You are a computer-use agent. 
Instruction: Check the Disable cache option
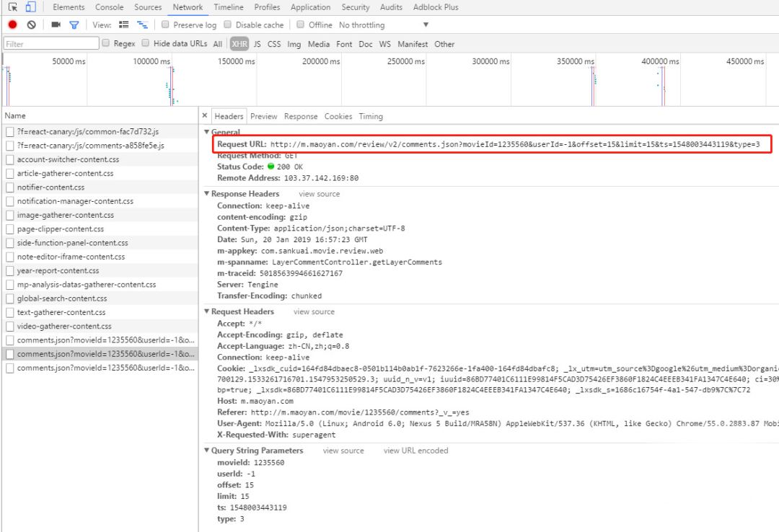pyautogui.click(x=229, y=25)
